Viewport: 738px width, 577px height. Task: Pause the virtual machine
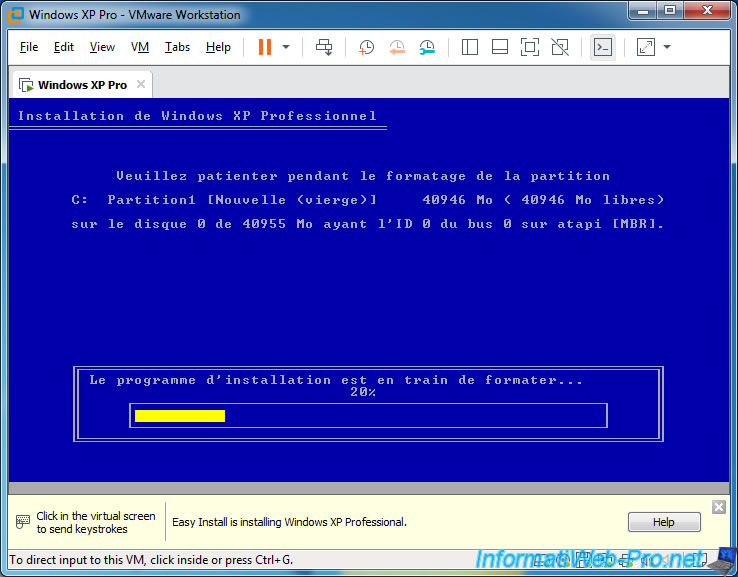coord(265,47)
